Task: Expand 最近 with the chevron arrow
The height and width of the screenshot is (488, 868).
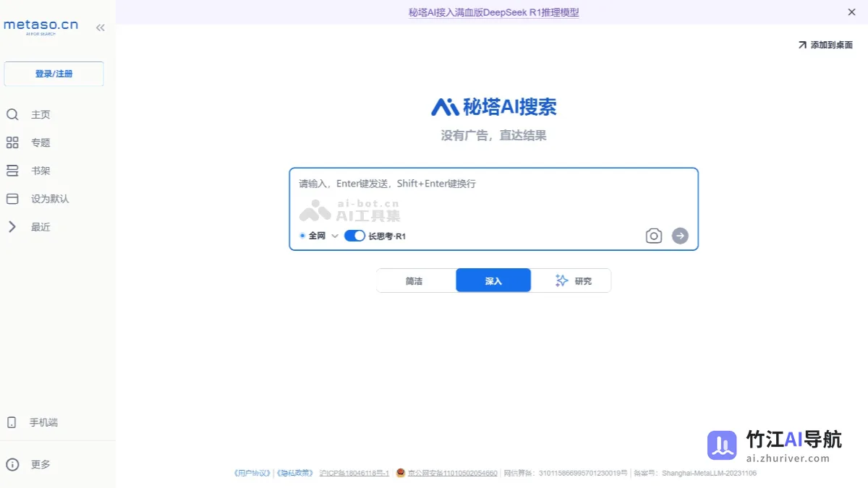Action: [12, 227]
